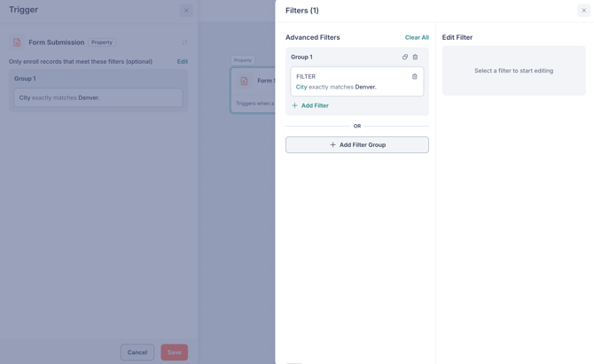Click the Property tag above the canvas node
This screenshot has width=594, height=364.
tap(243, 60)
